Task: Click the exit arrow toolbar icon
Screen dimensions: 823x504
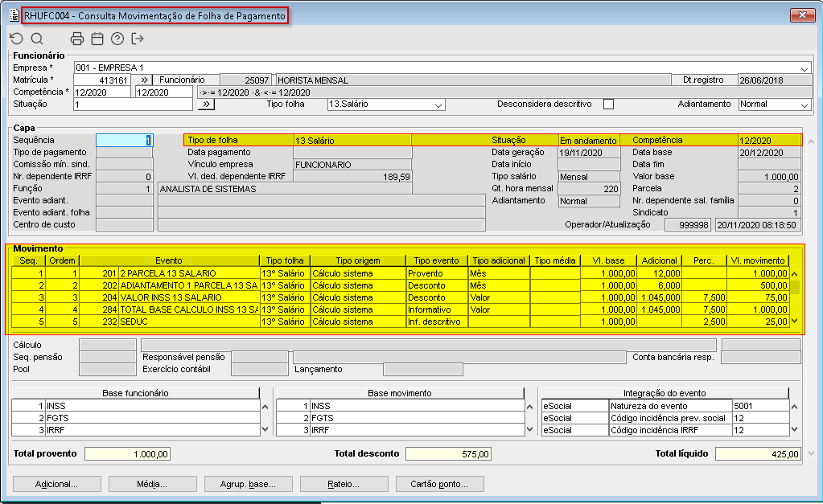Action: (138, 39)
